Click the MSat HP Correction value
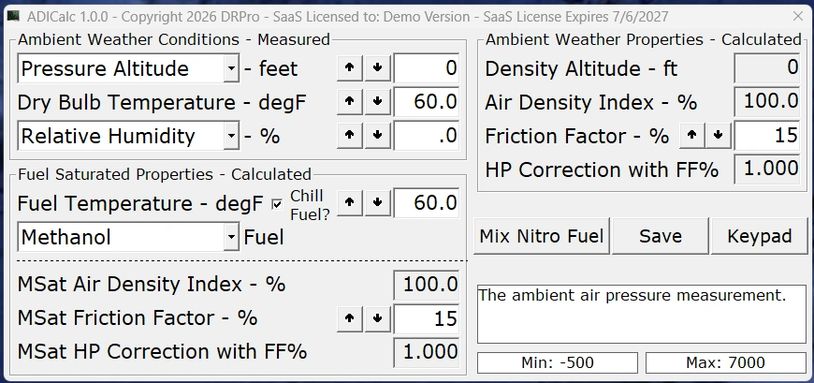 pyautogui.click(x=426, y=352)
